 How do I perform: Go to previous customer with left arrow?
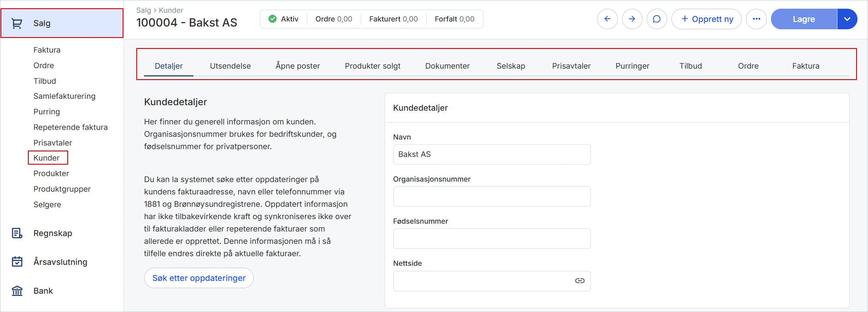[607, 19]
